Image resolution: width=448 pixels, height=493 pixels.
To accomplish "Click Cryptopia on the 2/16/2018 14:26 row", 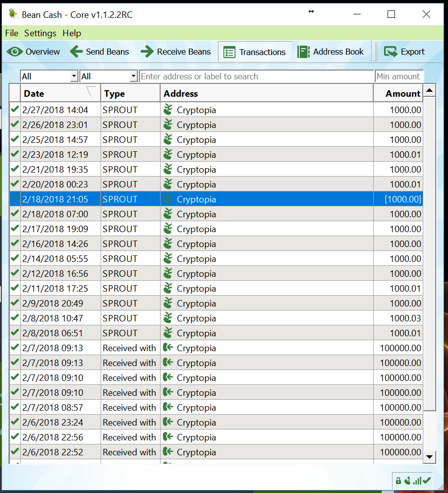I will click(196, 244).
